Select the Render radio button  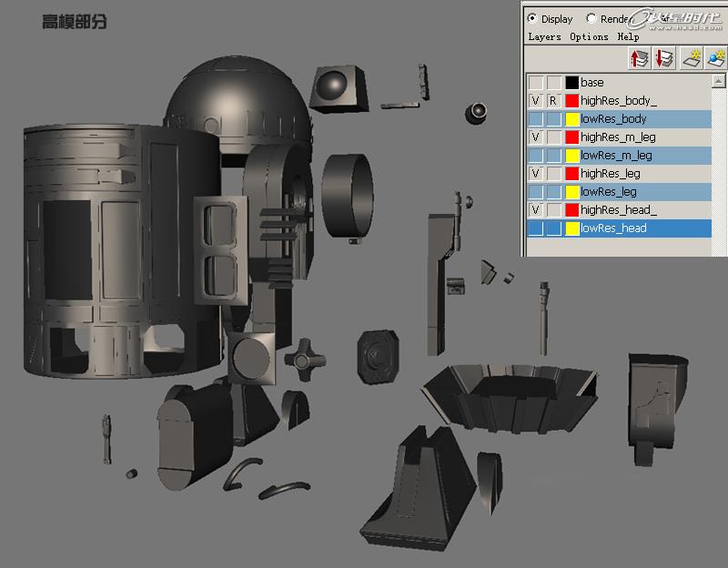pyautogui.click(x=590, y=18)
